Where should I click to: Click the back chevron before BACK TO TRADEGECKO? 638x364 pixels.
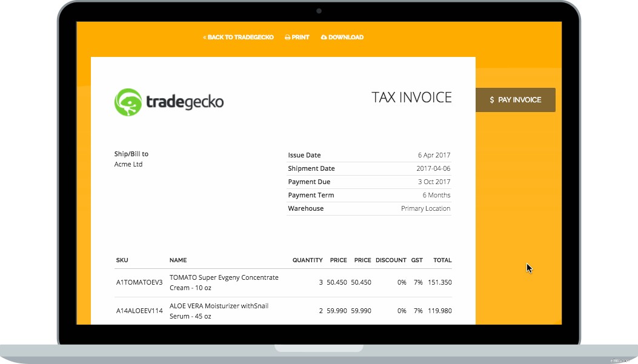point(204,37)
